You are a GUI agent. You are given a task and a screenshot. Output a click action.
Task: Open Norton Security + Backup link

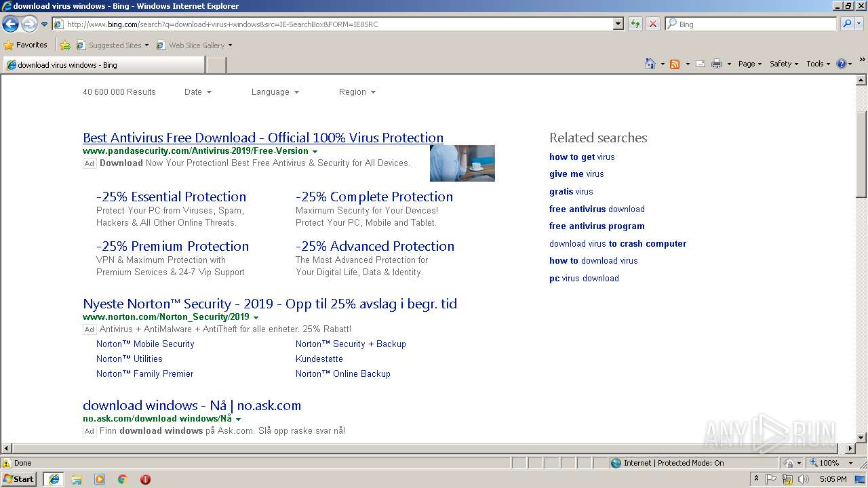(x=351, y=344)
